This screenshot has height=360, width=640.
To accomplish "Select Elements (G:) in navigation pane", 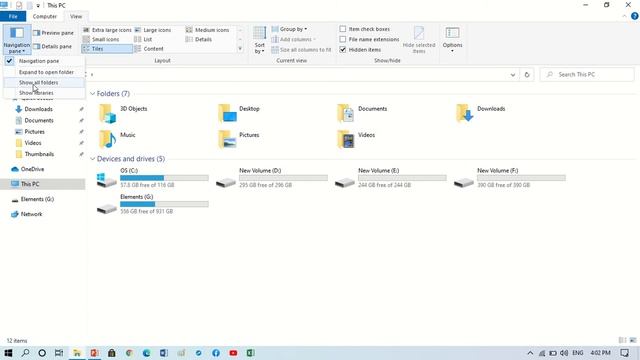I will (x=37, y=199).
